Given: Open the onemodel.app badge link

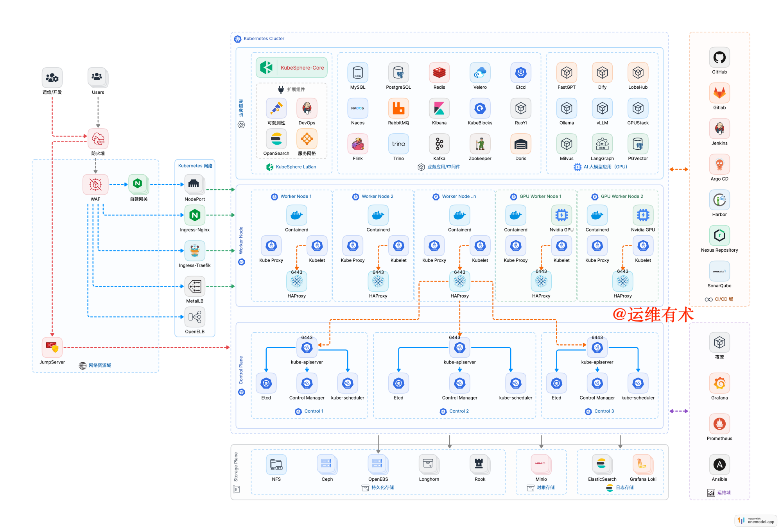Looking at the screenshot, I should point(756,520).
